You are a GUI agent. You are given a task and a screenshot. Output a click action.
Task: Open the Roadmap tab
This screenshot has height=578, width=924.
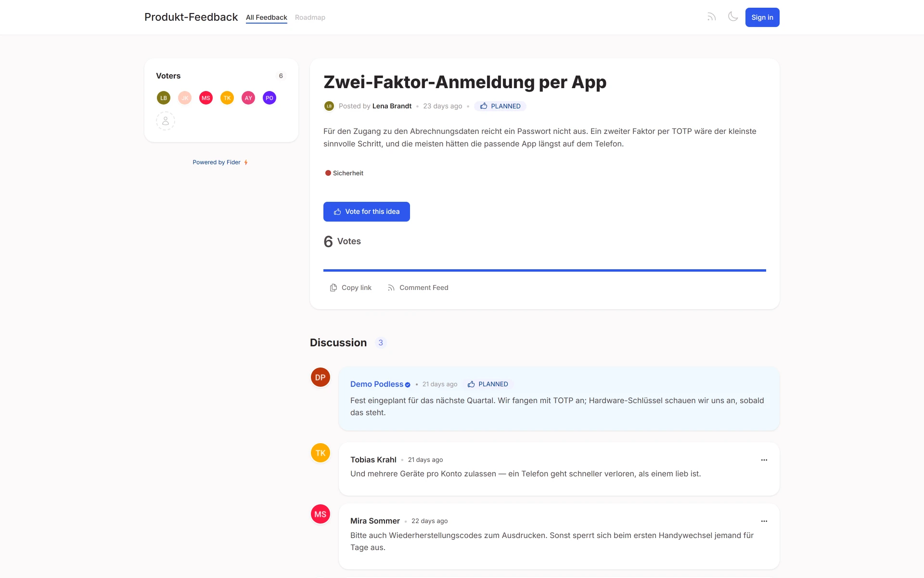point(310,17)
